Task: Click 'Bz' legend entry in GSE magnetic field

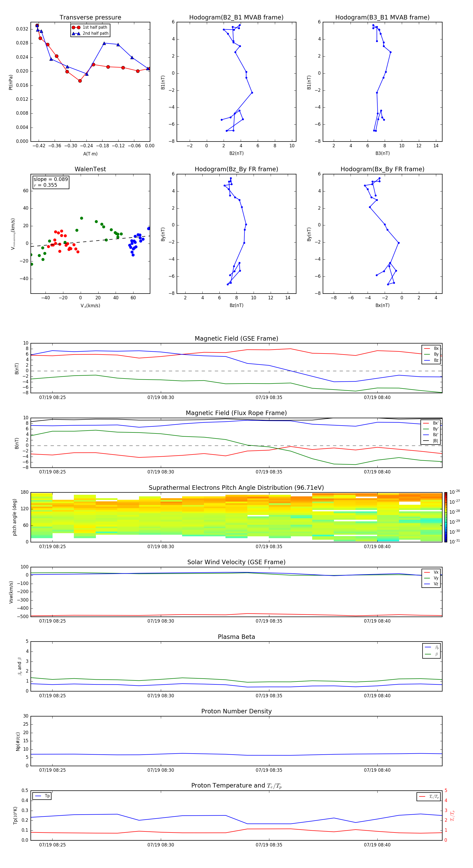Action: tap(431, 360)
